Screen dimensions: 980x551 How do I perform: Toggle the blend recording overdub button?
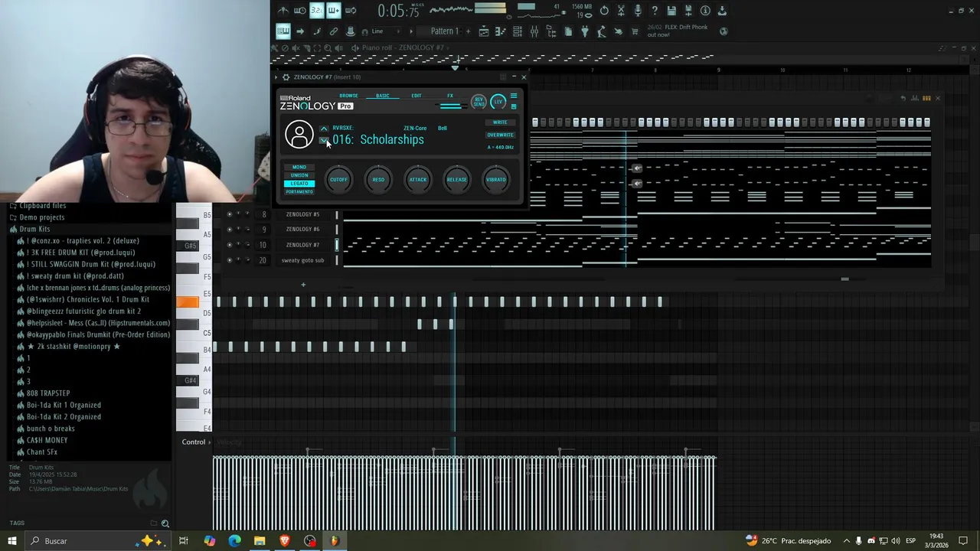(x=334, y=11)
